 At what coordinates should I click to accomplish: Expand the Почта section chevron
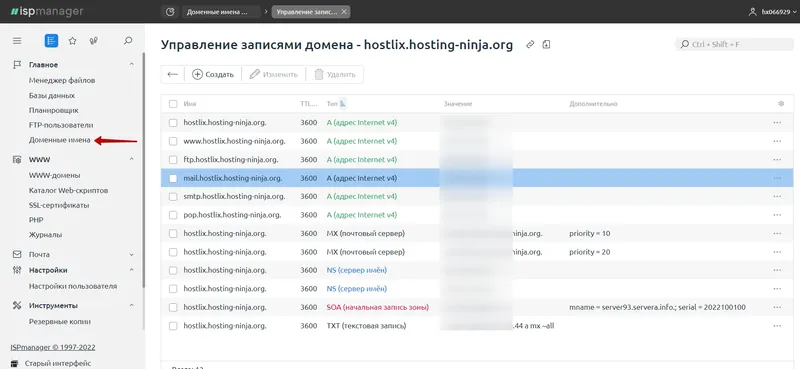coord(132,254)
